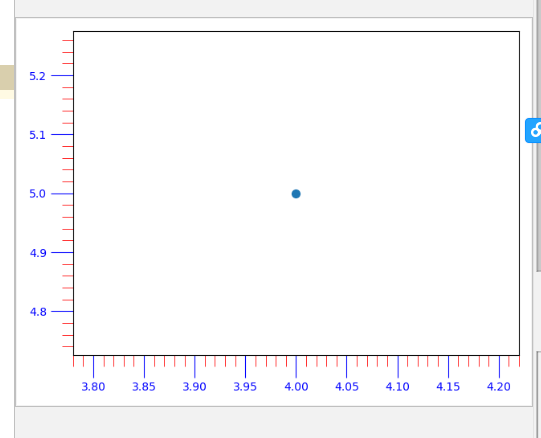Click the 5.1 y-axis tick label
541x438 pixels.
pyautogui.click(x=37, y=135)
